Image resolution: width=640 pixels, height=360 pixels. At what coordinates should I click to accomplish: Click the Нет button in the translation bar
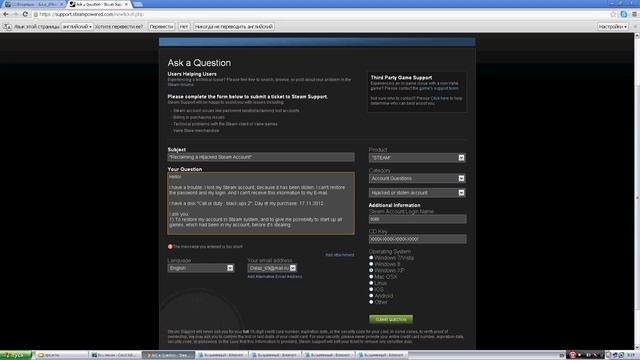[x=184, y=27]
